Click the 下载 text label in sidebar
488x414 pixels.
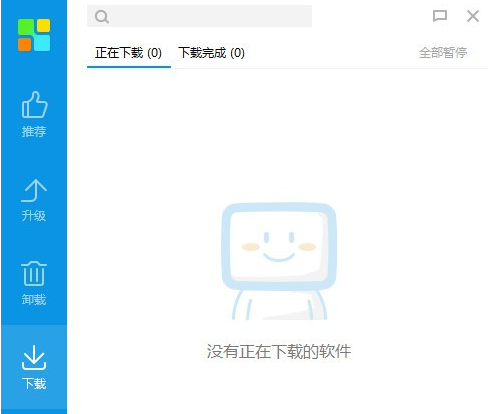tap(34, 384)
